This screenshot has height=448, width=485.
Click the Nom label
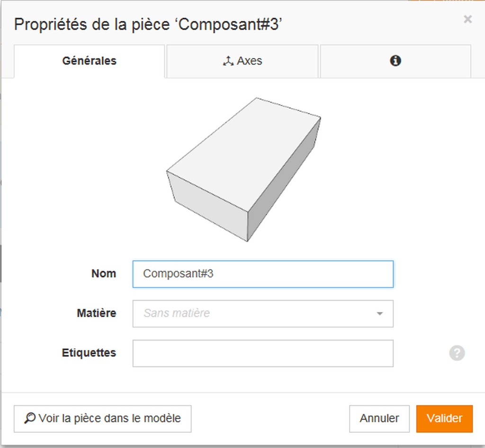(104, 274)
